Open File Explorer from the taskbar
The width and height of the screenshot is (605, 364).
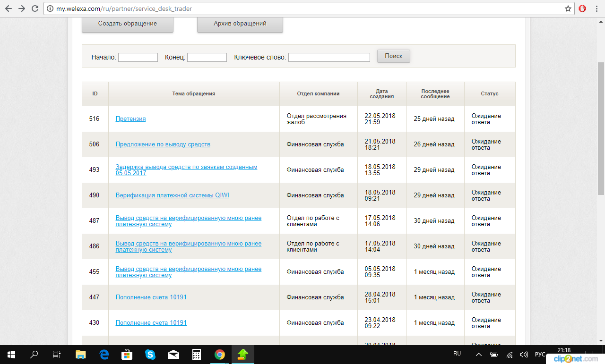click(81, 354)
